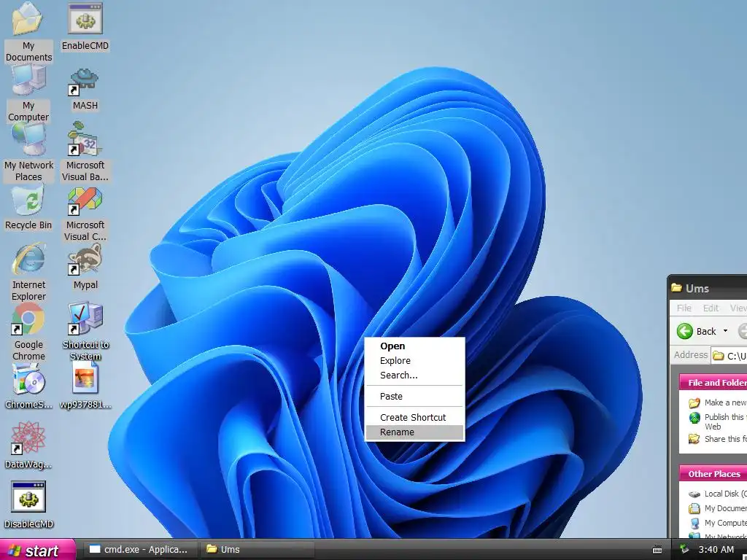Select the MASH shortcut icon

pyautogui.click(x=85, y=90)
